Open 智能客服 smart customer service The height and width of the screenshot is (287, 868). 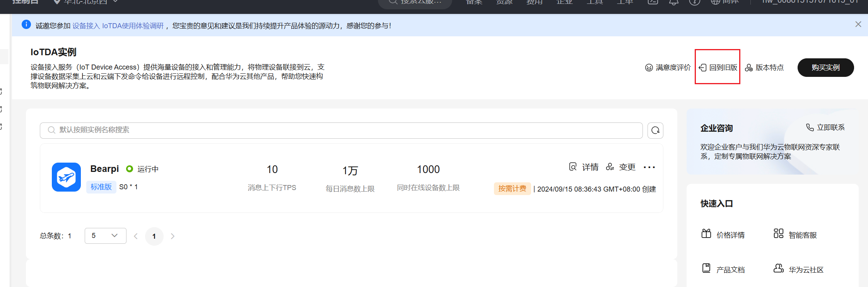pyautogui.click(x=803, y=235)
